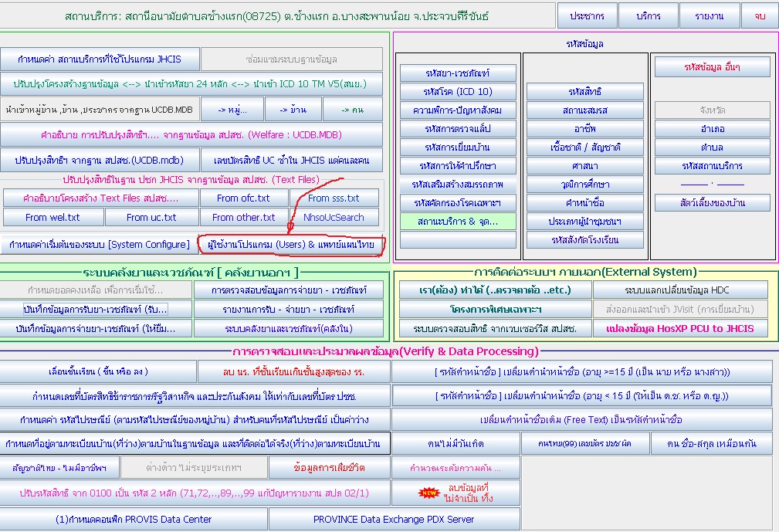The width and height of the screenshot is (779, 532).
Task: Open the ประชากร menu
Action: (587, 16)
